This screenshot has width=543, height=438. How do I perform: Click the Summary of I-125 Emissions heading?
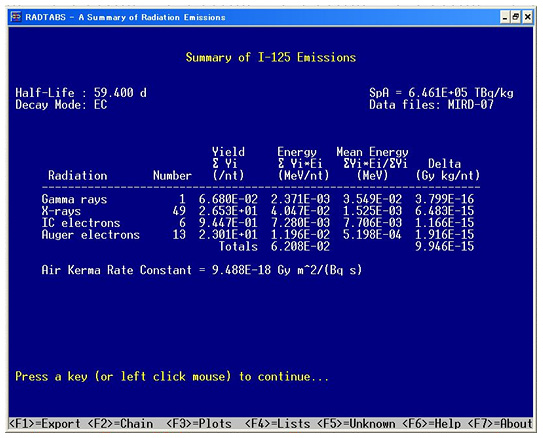pyautogui.click(x=271, y=57)
